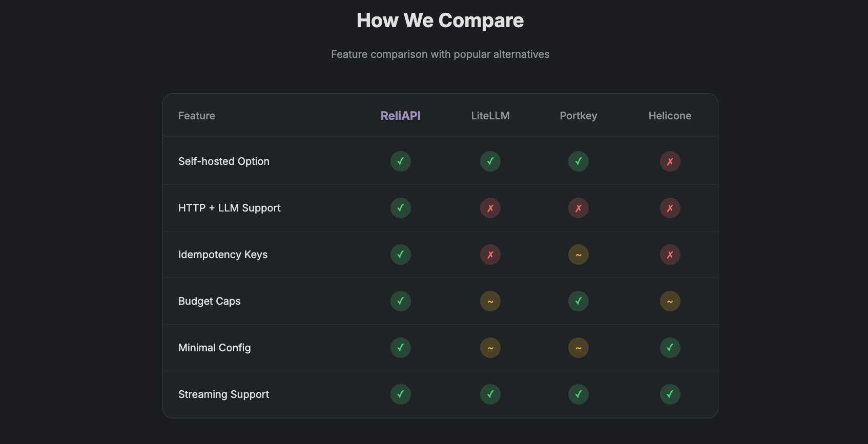The width and height of the screenshot is (868, 444).
Task: Select the Minimal Config row label
Action: coord(215,348)
